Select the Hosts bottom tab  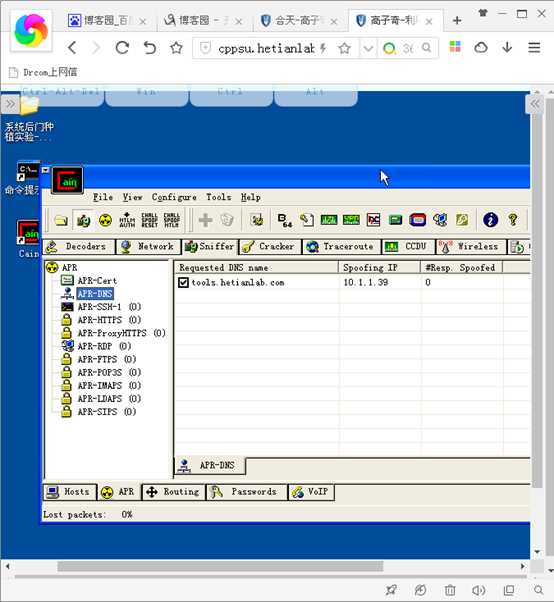coord(69,492)
